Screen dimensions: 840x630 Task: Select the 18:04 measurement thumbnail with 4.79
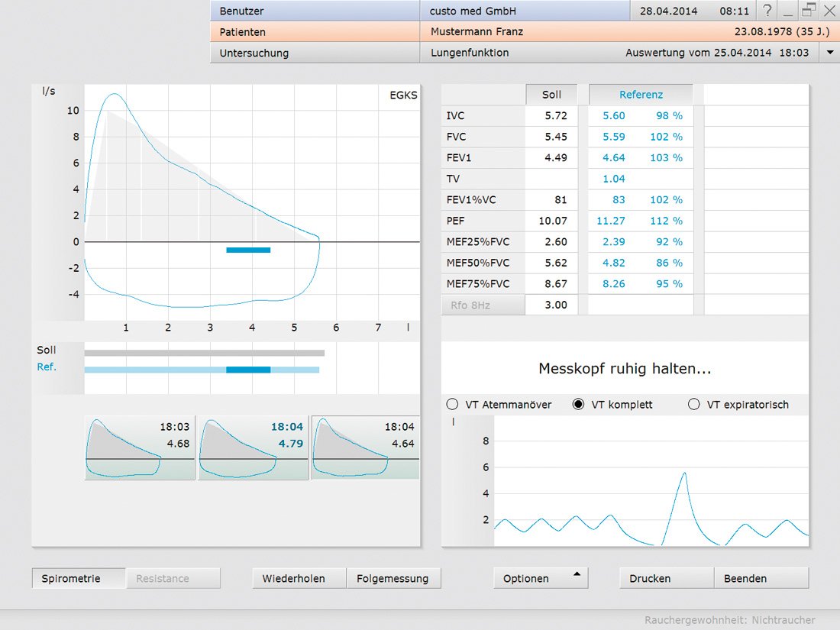click(x=253, y=447)
